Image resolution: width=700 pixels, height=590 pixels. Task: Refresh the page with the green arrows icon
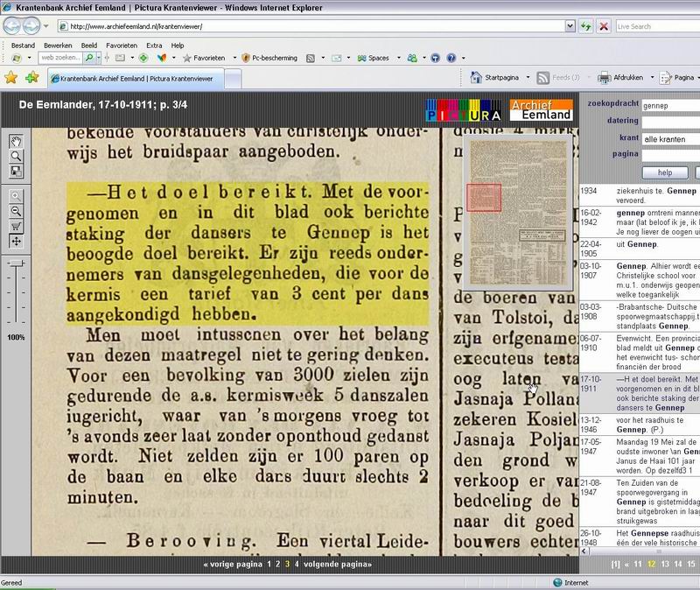pos(585,26)
